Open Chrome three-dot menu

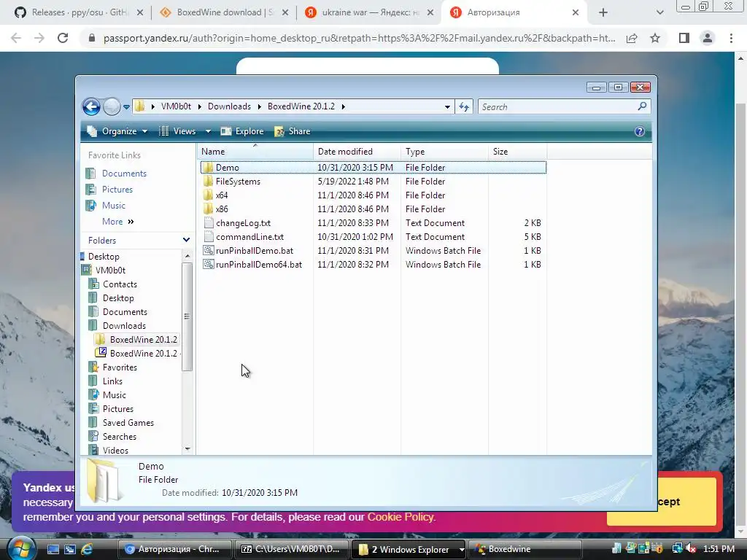[x=731, y=38]
